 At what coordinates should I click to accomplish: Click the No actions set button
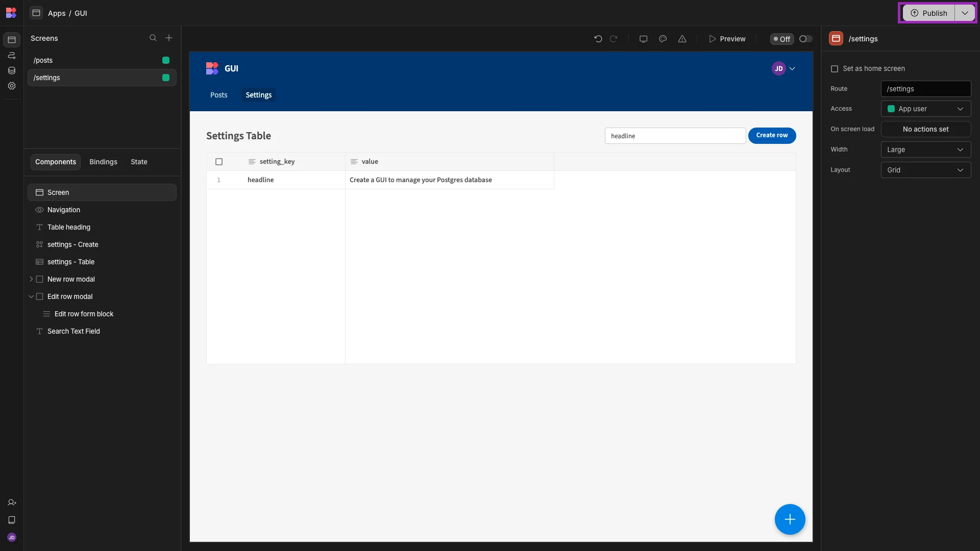tap(926, 129)
